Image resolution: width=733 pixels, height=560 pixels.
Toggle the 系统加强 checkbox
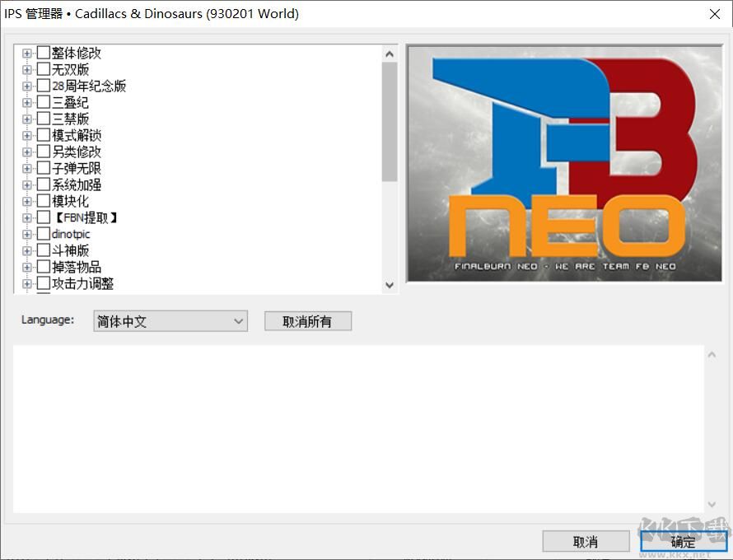44,184
